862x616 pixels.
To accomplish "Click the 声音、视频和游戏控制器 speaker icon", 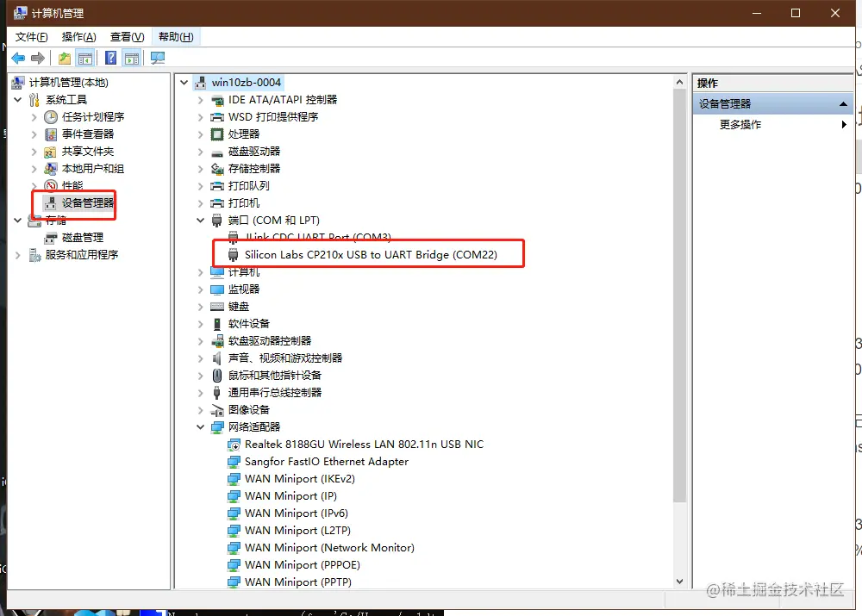I will pyautogui.click(x=217, y=358).
